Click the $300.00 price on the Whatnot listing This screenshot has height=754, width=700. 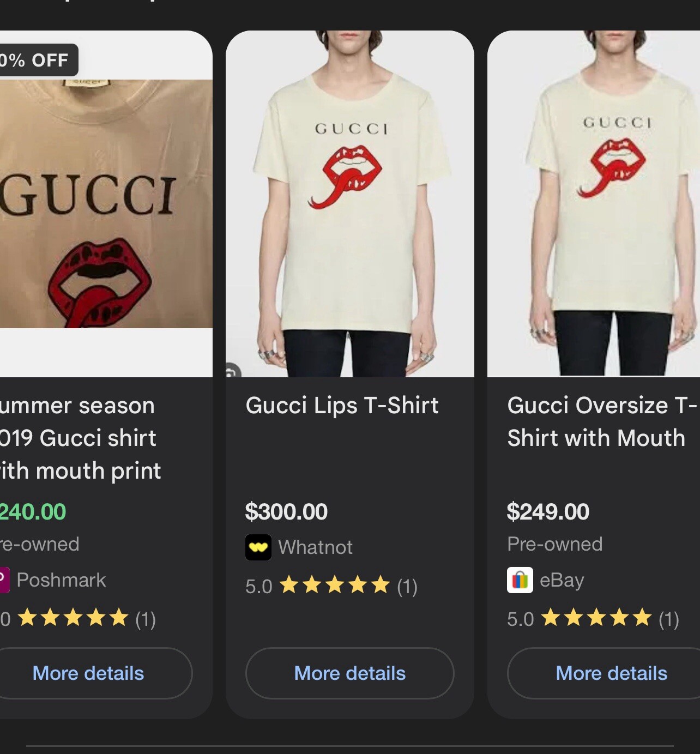point(286,511)
